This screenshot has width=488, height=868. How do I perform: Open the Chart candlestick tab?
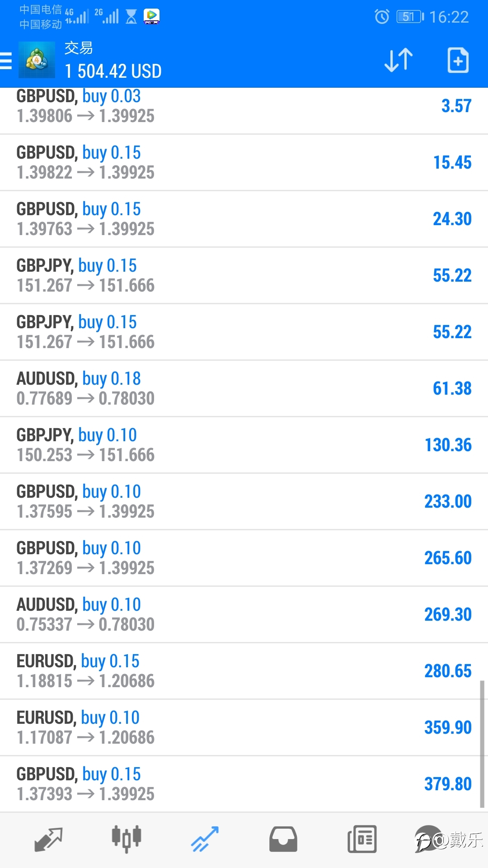click(x=127, y=840)
